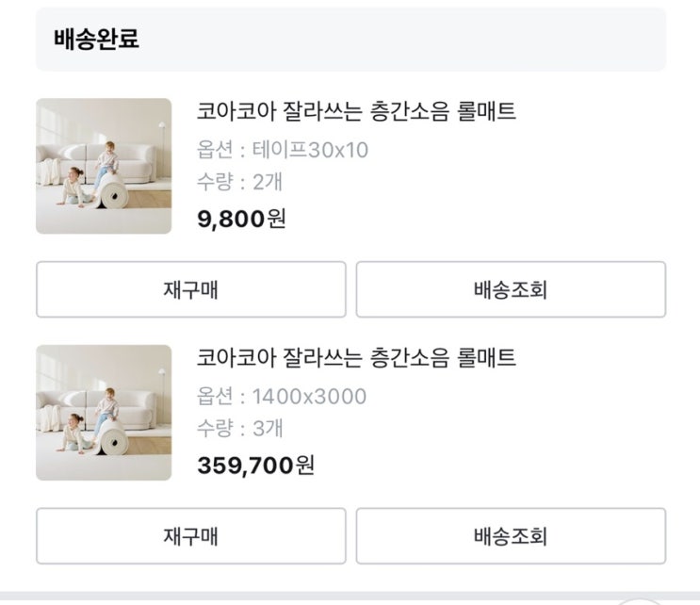Click the 359,700원 price
This screenshot has width=700, height=605.
255,466
